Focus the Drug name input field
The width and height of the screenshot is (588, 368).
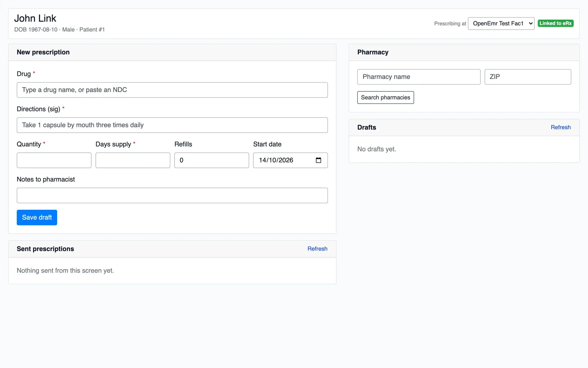click(x=172, y=90)
